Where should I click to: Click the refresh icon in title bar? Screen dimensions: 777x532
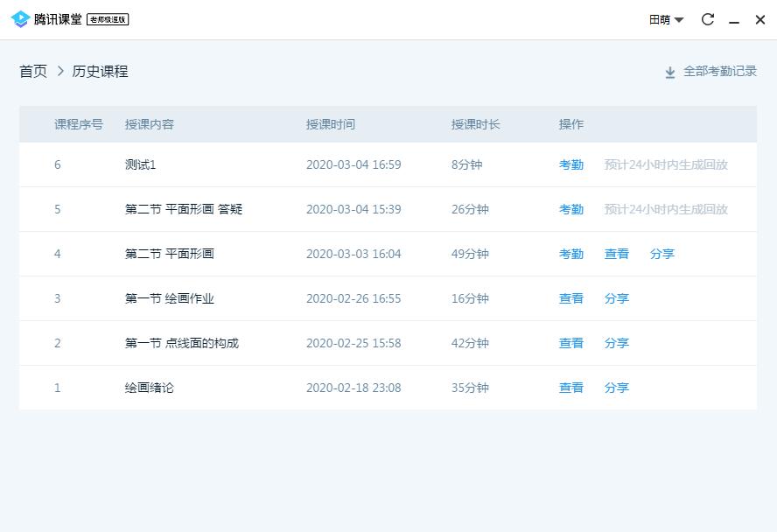(708, 19)
